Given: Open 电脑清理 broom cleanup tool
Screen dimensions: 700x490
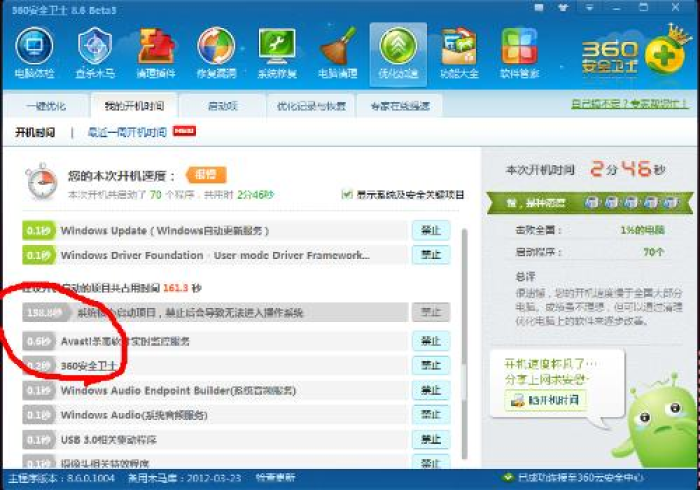Looking at the screenshot, I should [x=338, y=54].
